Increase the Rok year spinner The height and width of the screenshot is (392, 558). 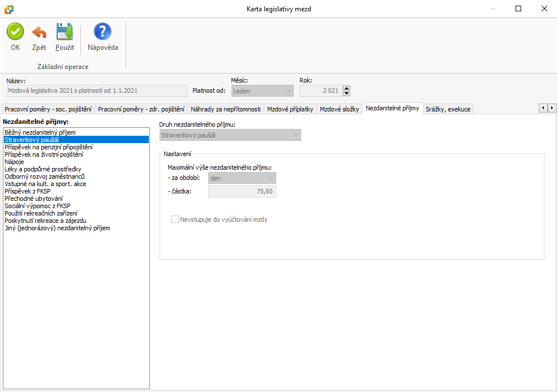click(x=347, y=88)
